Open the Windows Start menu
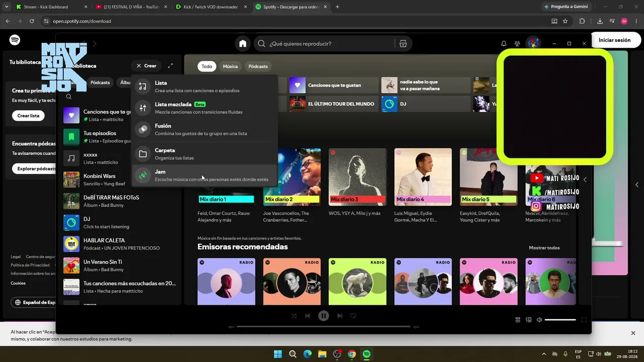644x362 pixels. tap(278, 354)
